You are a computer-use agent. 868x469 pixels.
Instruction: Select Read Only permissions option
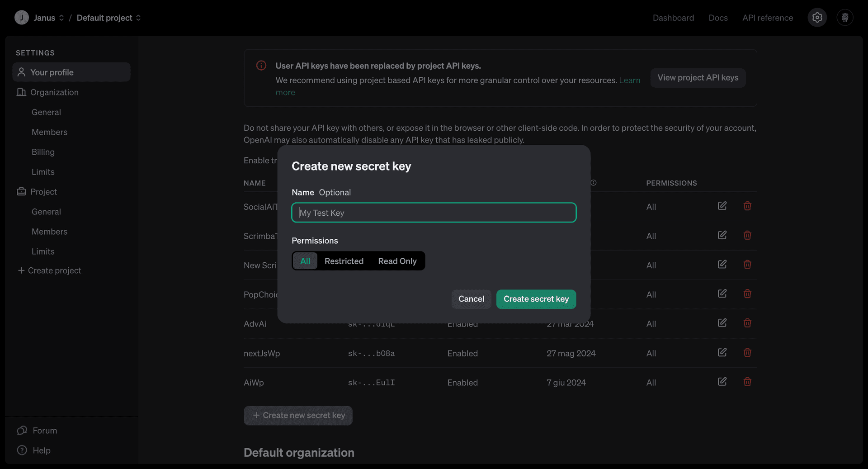pos(397,261)
